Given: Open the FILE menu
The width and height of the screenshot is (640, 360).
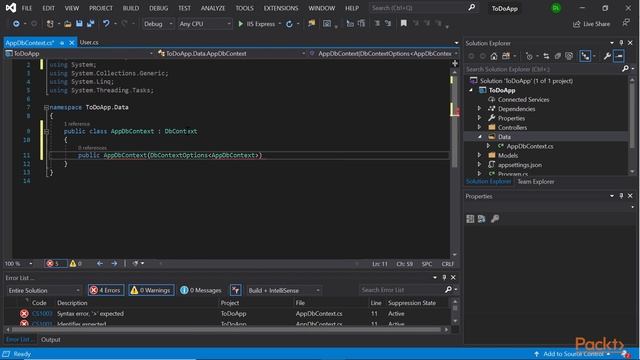Looking at the screenshot, I should (x=27, y=8).
